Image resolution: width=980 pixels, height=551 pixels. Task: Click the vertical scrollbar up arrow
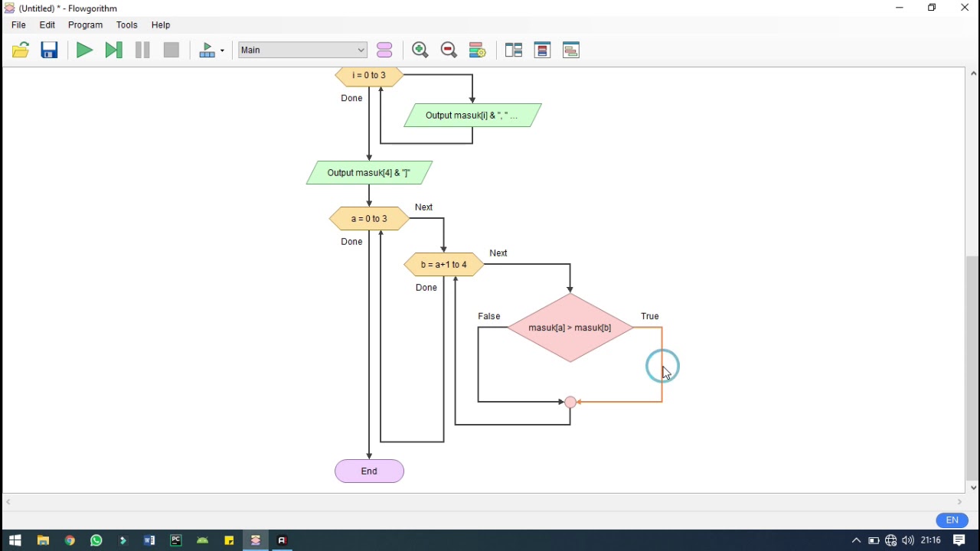pyautogui.click(x=973, y=73)
